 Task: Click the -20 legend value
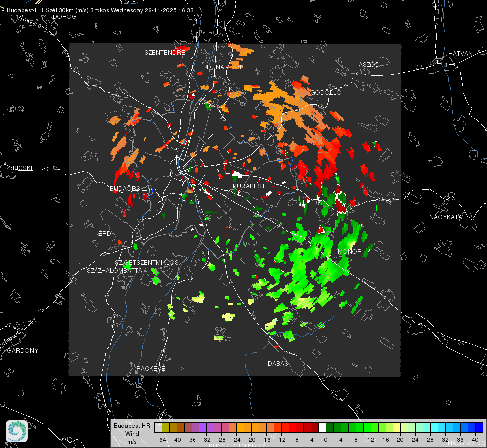point(251,440)
